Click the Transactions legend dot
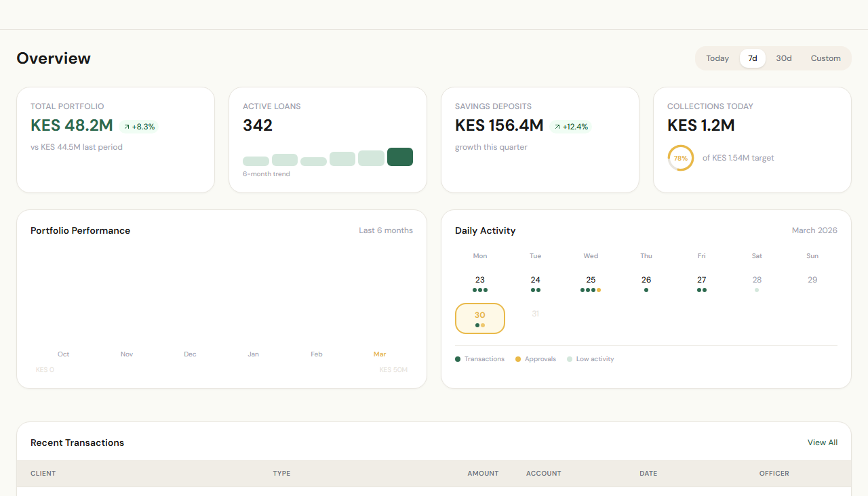The width and height of the screenshot is (868, 496). [458, 359]
